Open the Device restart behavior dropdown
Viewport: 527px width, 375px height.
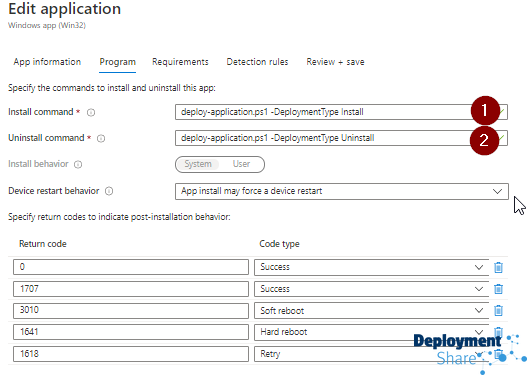[x=342, y=191]
